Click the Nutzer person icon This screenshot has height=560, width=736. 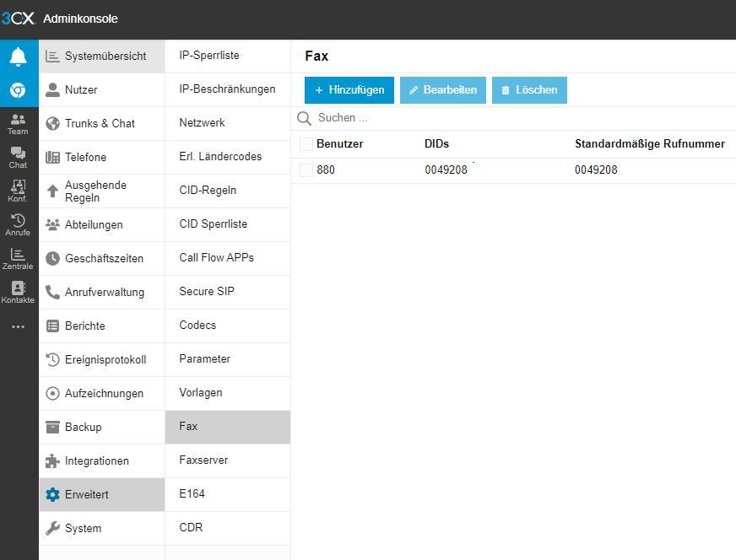click(x=52, y=89)
